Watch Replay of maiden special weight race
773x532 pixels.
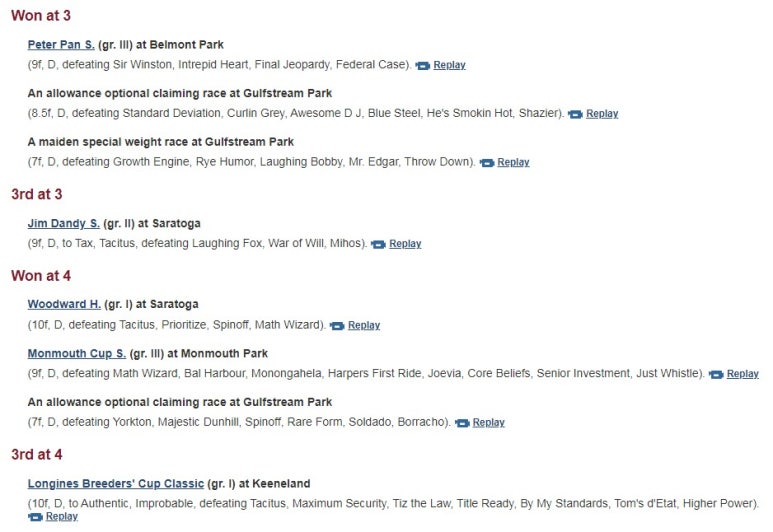click(x=513, y=162)
